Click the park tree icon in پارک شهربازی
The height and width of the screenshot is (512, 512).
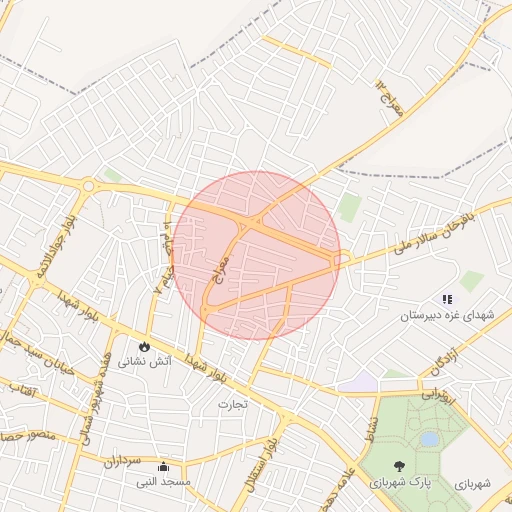(x=399, y=466)
